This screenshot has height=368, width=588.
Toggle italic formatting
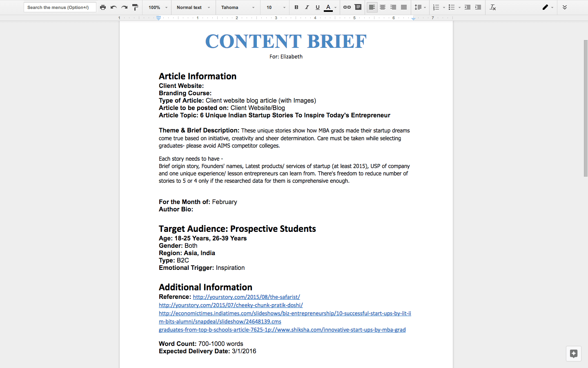point(307,7)
